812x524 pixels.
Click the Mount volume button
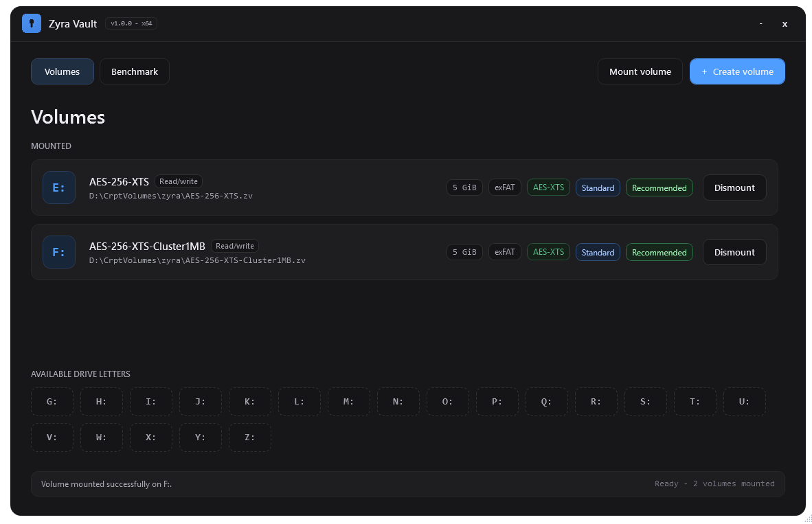point(640,71)
